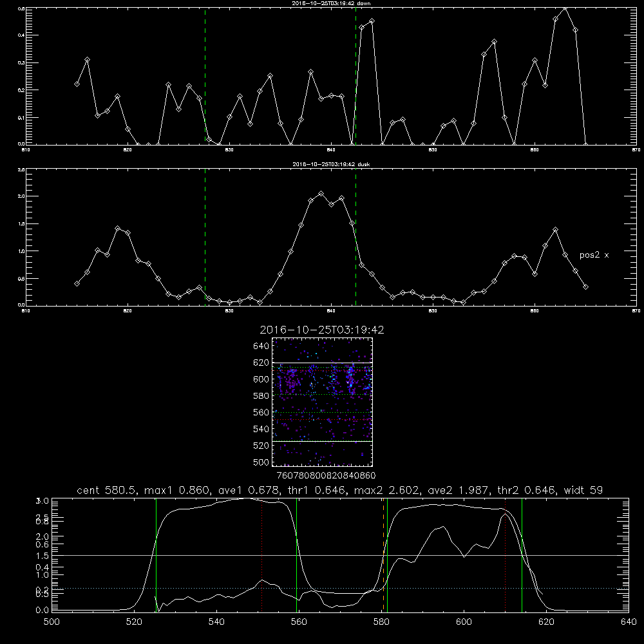Click bottom plot x-axis label 580
The height and width of the screenshot is (644, 644).
click(x=381, y=622)
